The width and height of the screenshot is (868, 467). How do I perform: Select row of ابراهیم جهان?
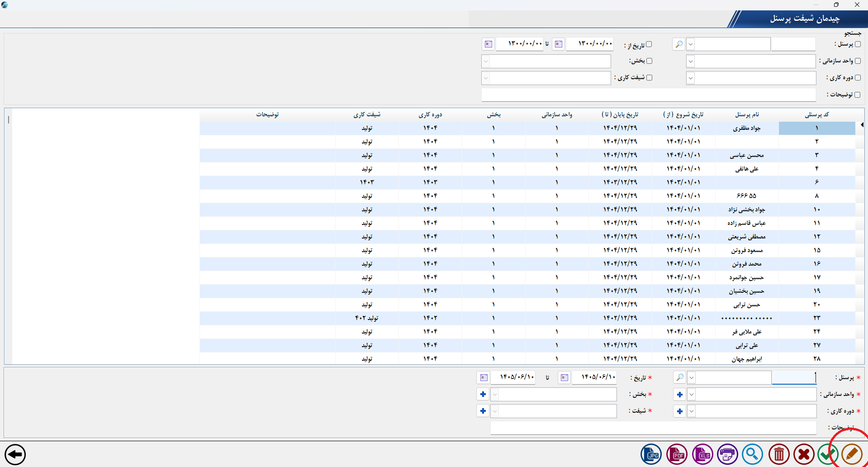527,359
